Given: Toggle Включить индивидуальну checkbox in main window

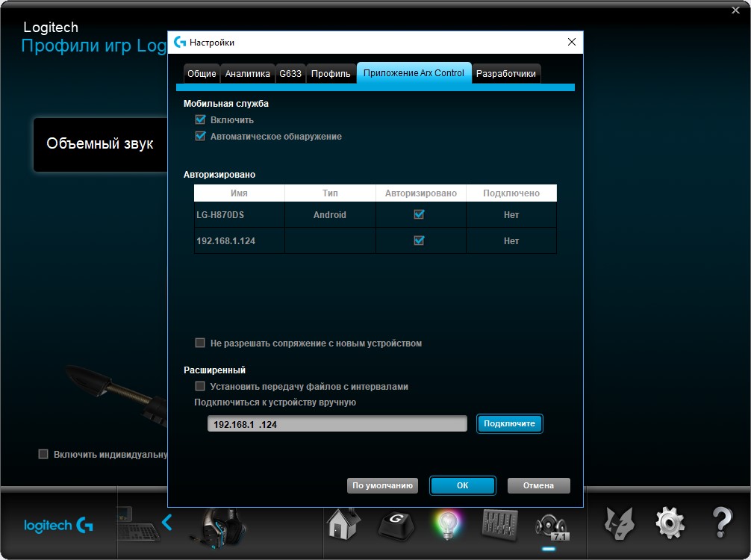Looking at the screenshot, I should tap(43, 454).
